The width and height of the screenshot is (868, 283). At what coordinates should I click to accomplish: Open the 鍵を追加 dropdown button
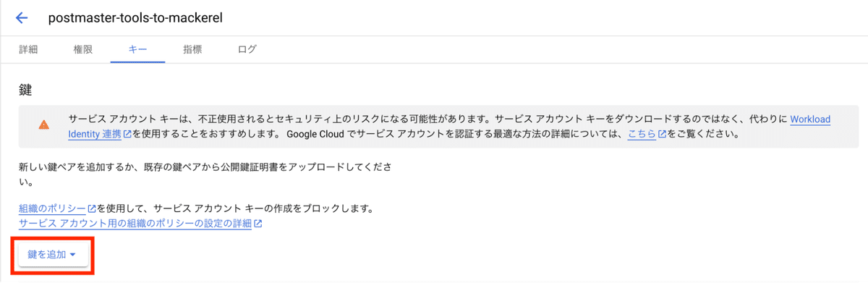(x=52, y=254)
